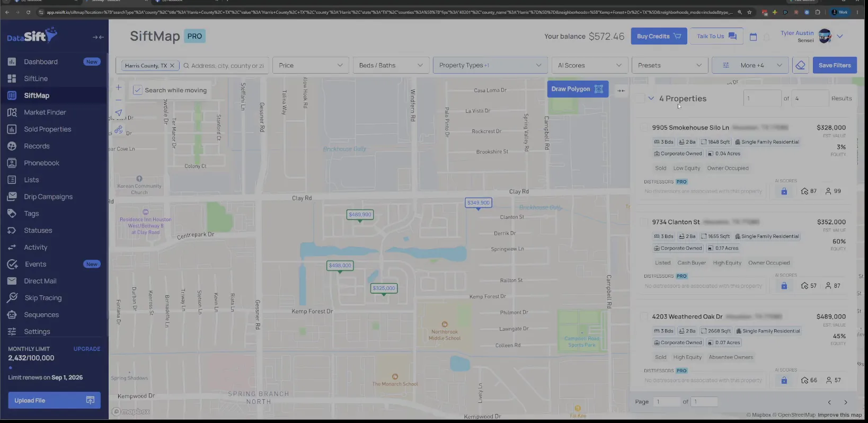The image size is (868, 423).
Task: Click the Upload File button
Action: (x=54, y=400)
